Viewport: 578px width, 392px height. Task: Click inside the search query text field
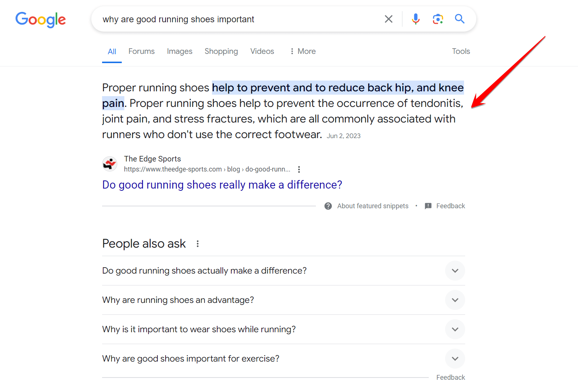[238, 19]
